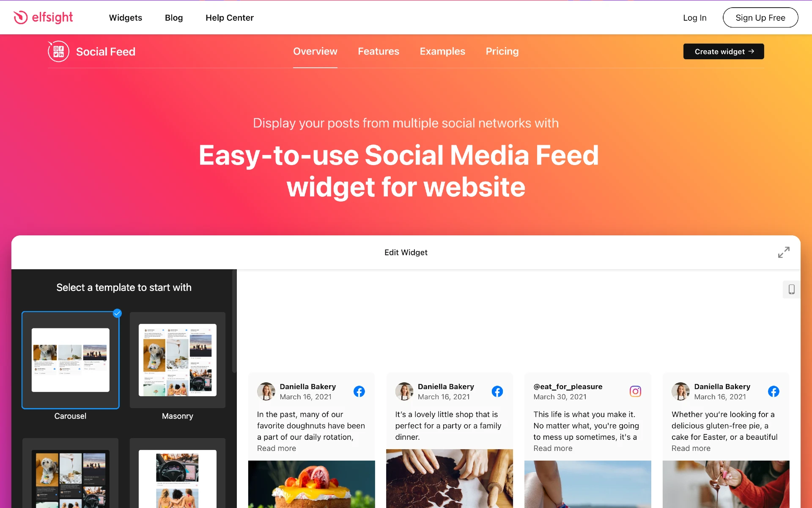This screenshot has width=812, height=508.
Task: Click the checkmark toggle on Carousel template
Action: click(x=117, y=313)
